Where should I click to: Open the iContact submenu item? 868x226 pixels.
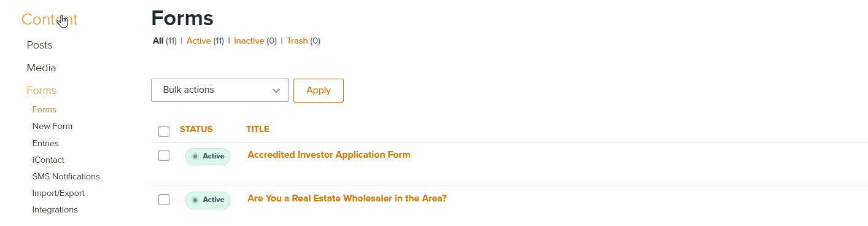tap(48, 160)
